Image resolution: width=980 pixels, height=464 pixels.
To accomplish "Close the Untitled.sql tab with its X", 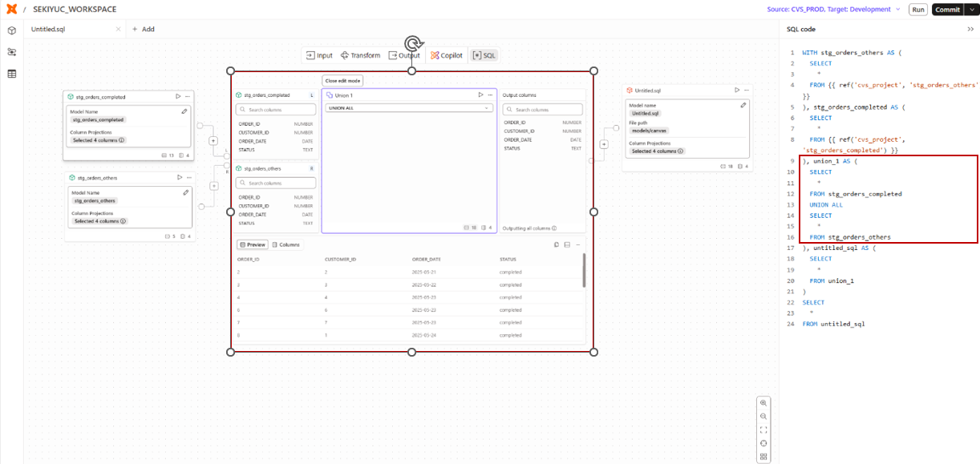I will [118, 30].
